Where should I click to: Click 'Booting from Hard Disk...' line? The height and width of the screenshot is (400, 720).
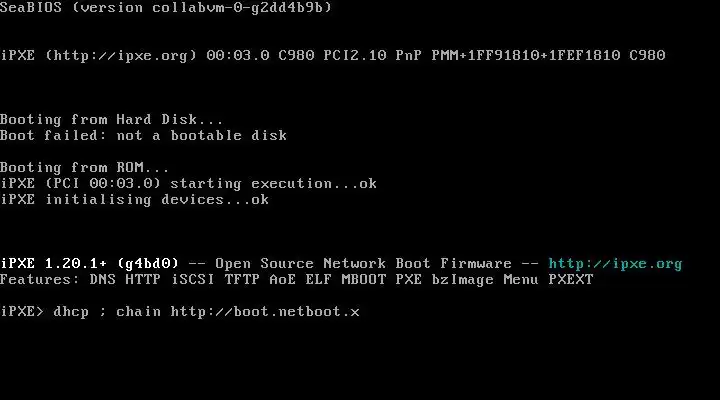tap(111, 119)
